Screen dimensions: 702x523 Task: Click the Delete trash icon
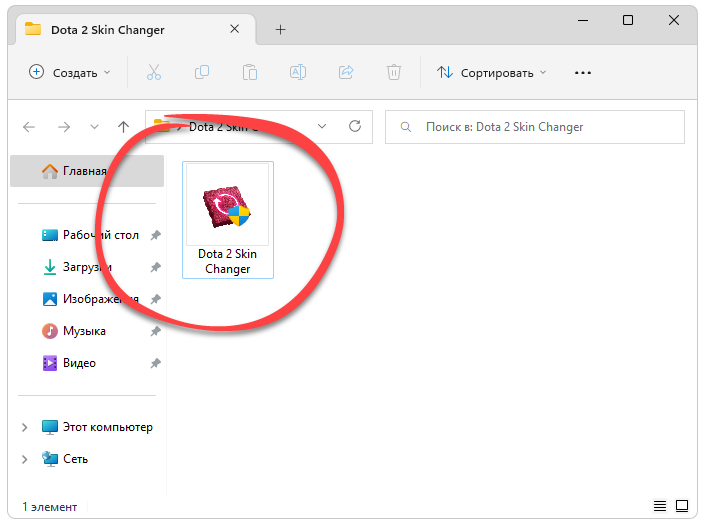click(x=394, y=72)
